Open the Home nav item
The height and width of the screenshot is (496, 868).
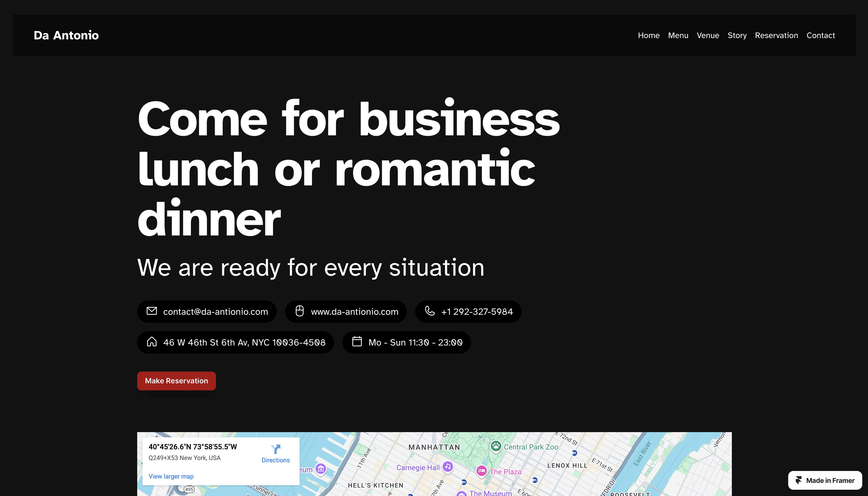point(648,35)
